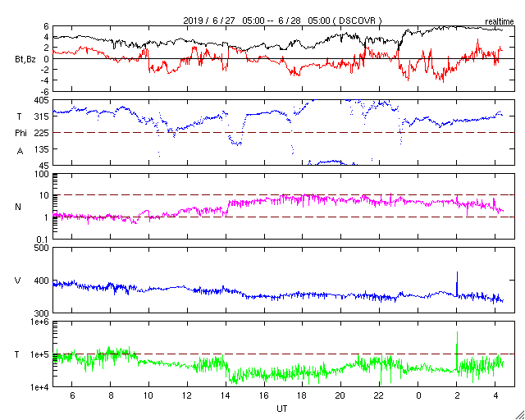The height and width of the screenshot is (420, 525).
Task: Click the '1e+4' value on the temperature axis
Action: (x=40, y=387)
